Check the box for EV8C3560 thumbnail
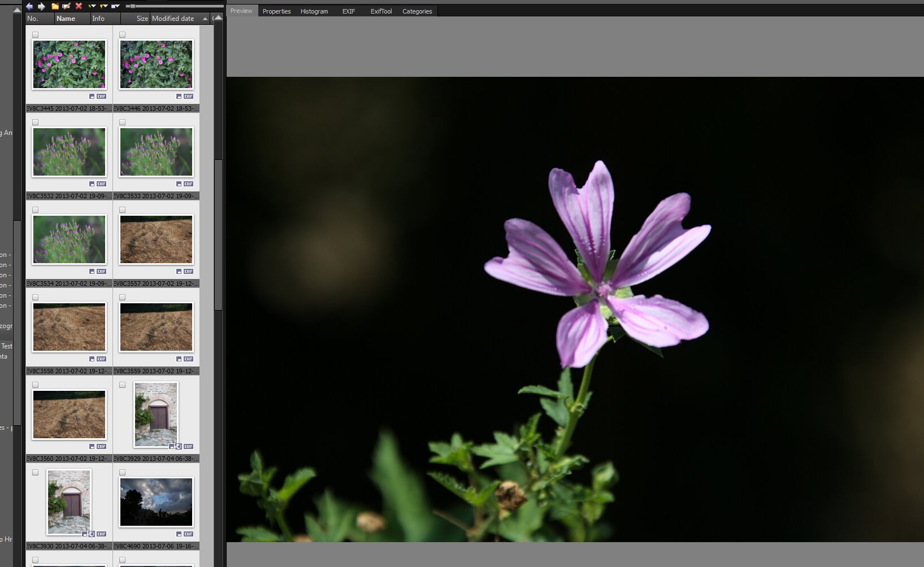The height and width of the screenshot is (567, 924). pos(36,385)
